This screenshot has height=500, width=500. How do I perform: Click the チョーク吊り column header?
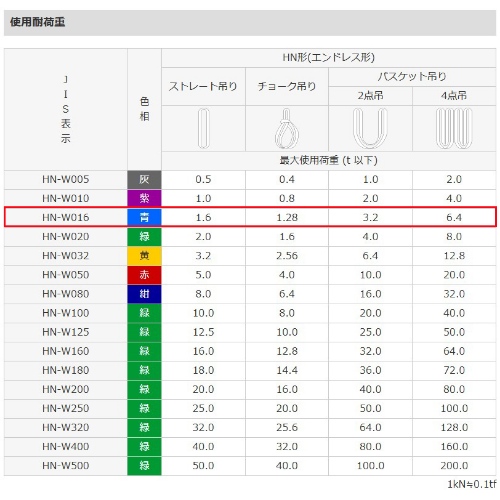point(287,86)
